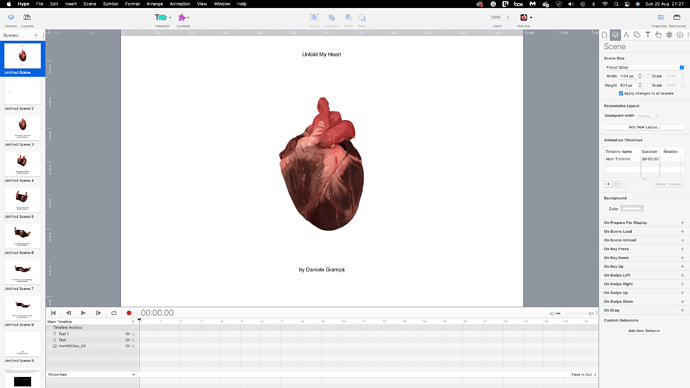
Task: Open the Resources library icon
Action: 677,18
